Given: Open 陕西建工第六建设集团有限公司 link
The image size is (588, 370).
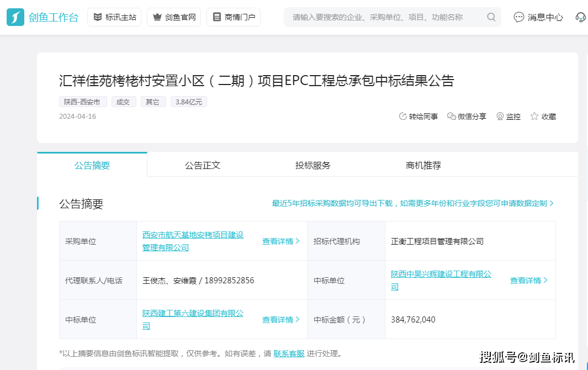Looking at the screenshot, I should pos(193,319).
